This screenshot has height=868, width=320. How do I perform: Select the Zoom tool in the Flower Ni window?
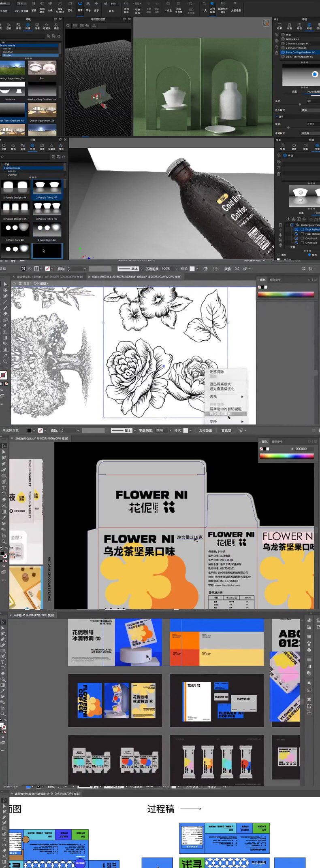[4, 541]
